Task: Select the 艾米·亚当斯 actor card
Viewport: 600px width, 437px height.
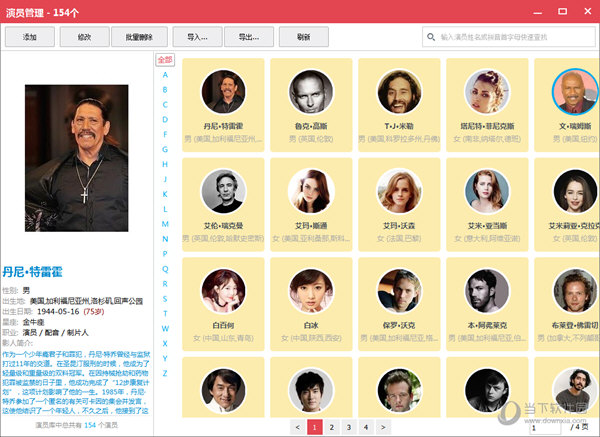Action: tap(487, 205)
